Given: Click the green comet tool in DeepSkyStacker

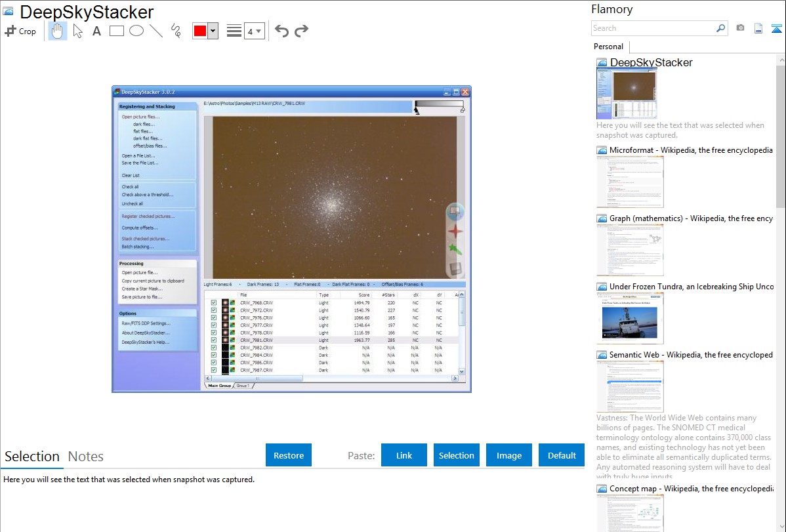Looking at the screenshot, I should click(x=455, y=249).
